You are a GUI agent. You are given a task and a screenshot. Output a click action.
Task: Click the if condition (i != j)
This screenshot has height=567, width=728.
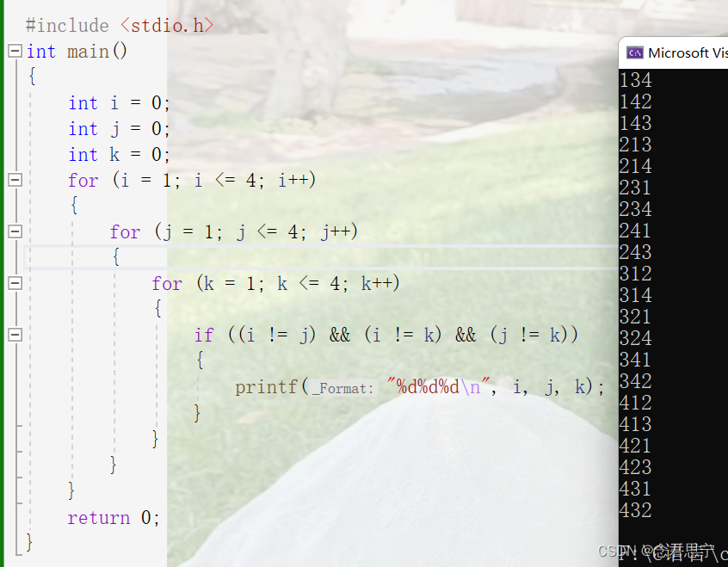[279, 335]
